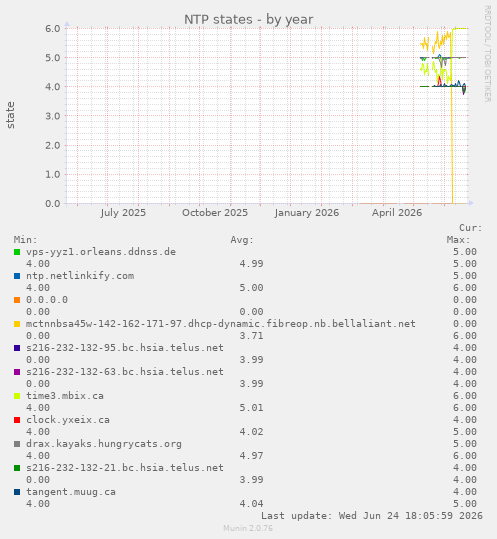Click the orange 0.0.0.0 legend swatch
This screenshot has height=539, width=497.
pos(17,300)
